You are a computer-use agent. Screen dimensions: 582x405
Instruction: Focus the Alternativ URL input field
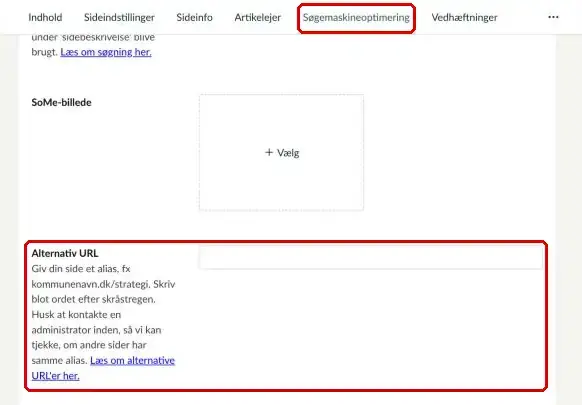point(371,257)
